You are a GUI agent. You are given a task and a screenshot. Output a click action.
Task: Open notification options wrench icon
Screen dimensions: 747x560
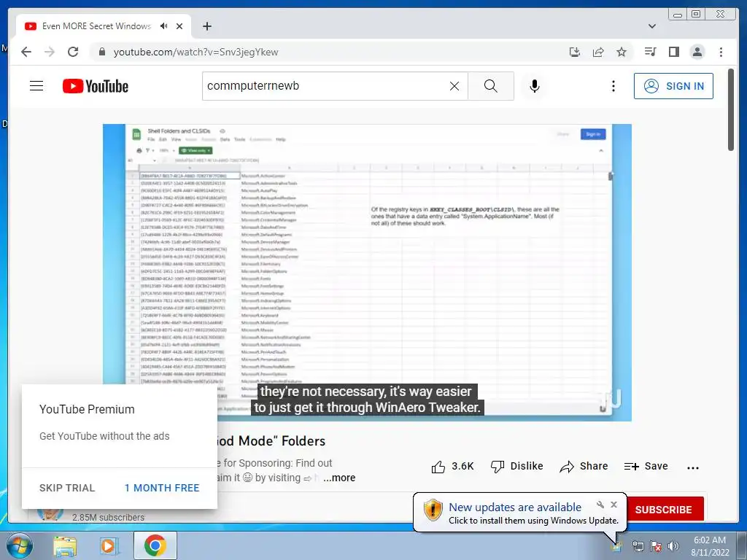pyautogui.click(x=600, y=505)
